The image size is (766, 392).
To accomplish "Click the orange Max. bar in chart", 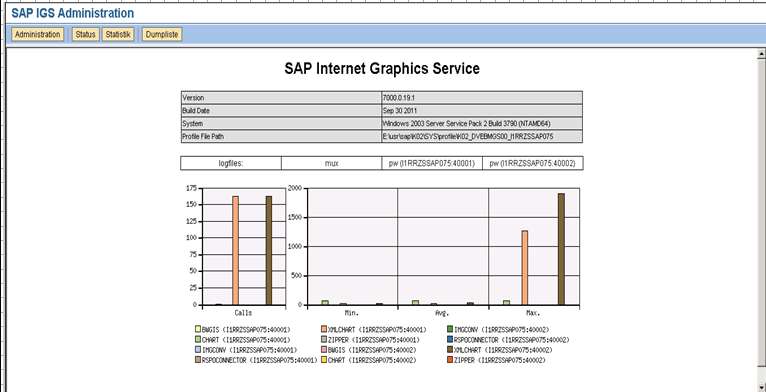I will pos(525,268).
